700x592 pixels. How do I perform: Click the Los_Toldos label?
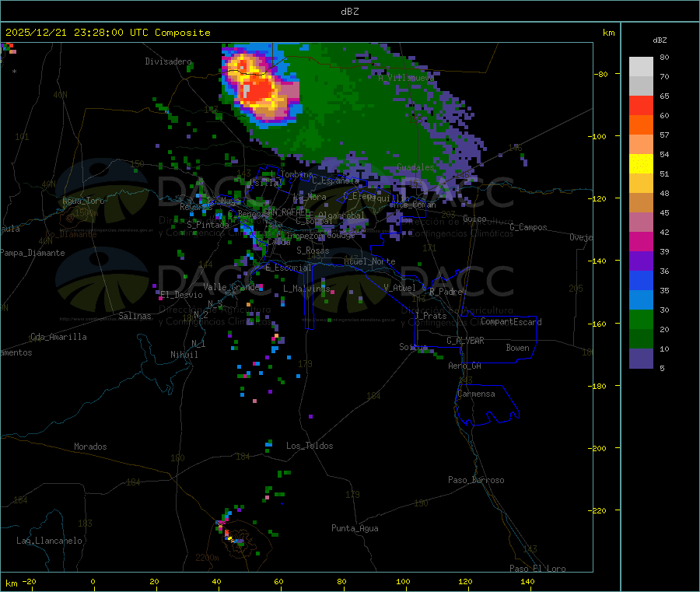tap(310, 446)
